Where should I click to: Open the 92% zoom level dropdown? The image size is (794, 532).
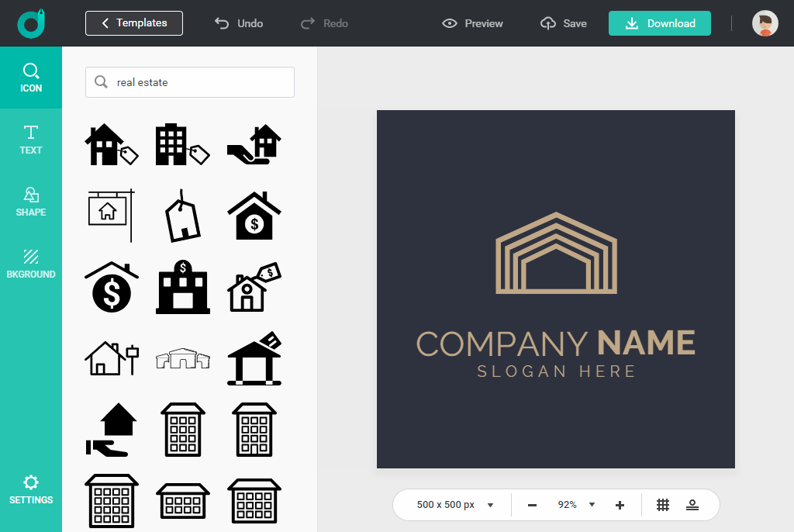coord(575,505)
